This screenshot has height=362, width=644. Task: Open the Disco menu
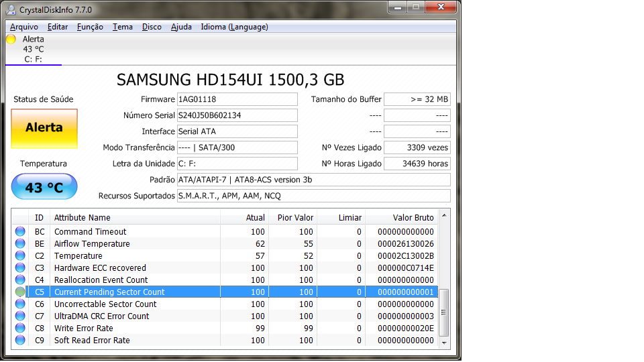(152, 27)
